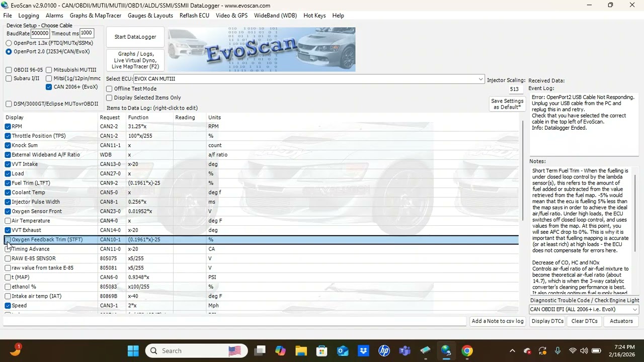Viewport: 644px width, 362px height.
Task: Click Save Settings as Default button
Action: [x=507, y=104]
